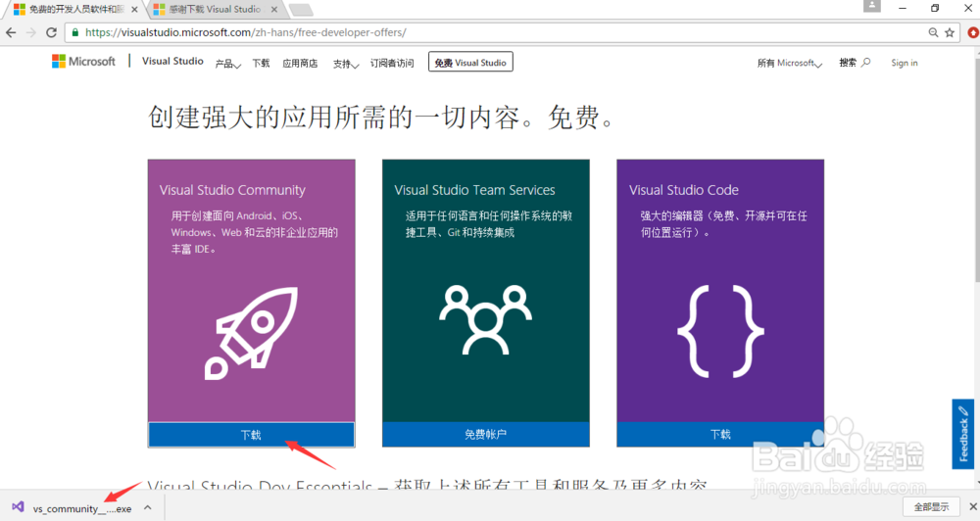Close the first browser tab

click(134, 10)
